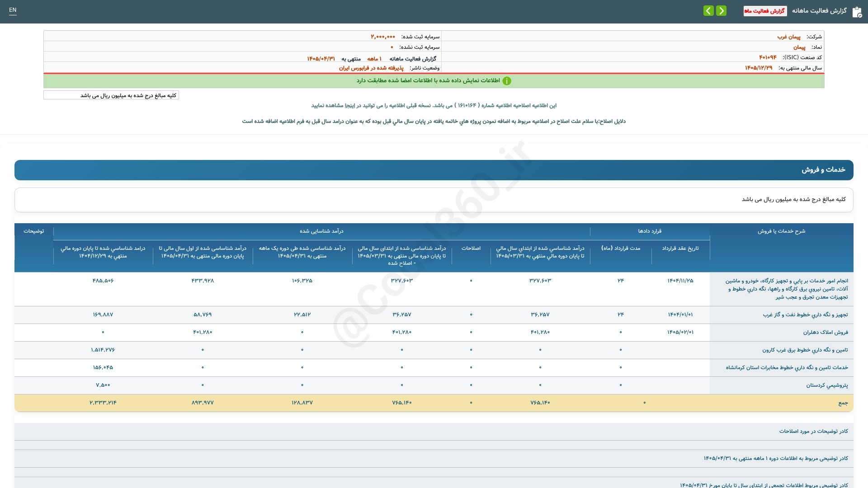The width and height of the screenshot is (868, 488).
Task: Click the توضیحات column header
Action: [x=34, y=231]
